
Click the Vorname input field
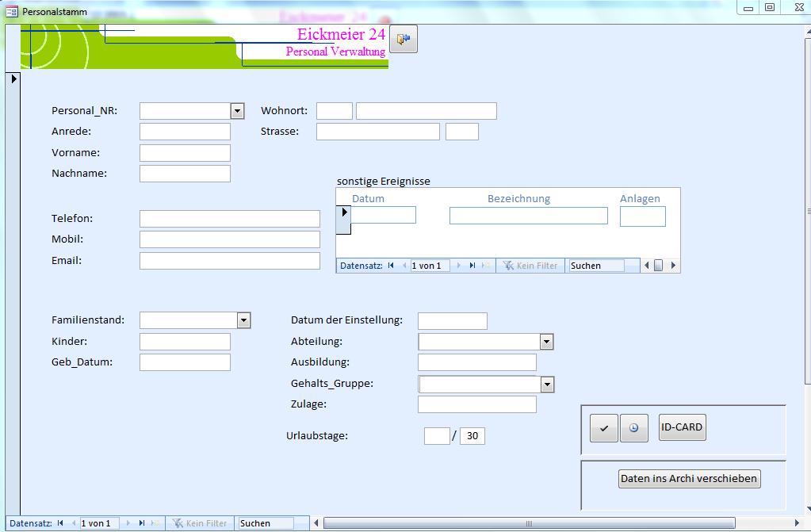point(186,153)
